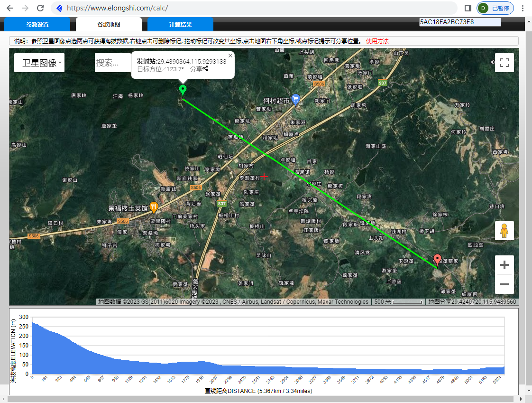Click the share icon in info popup
The width and height of the screenshot is (532, 403).
pos(205,69)
